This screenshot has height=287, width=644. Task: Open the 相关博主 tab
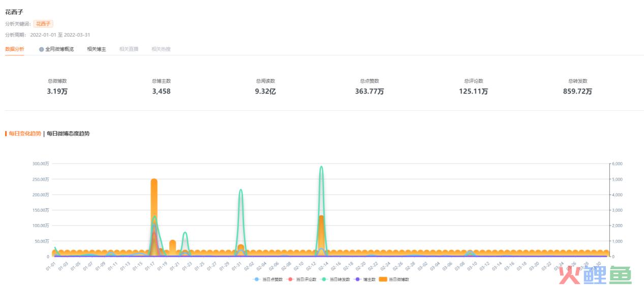coord(97,49)
